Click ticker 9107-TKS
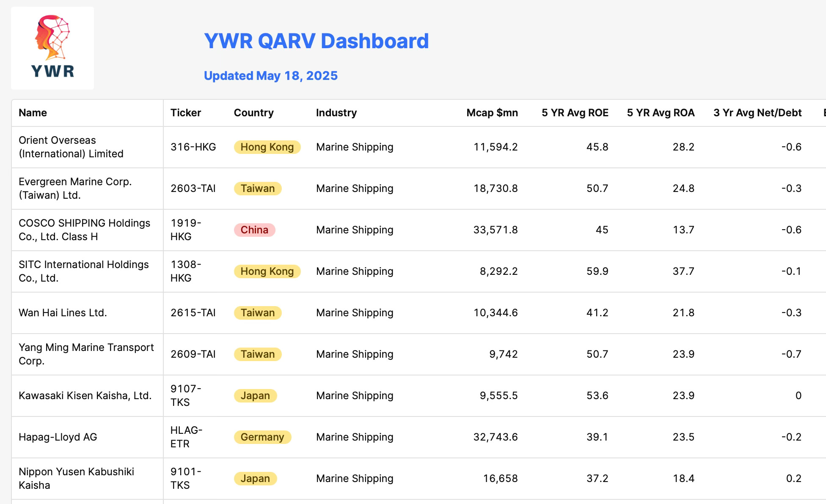The image size is (826, 504). click(186, 396)
